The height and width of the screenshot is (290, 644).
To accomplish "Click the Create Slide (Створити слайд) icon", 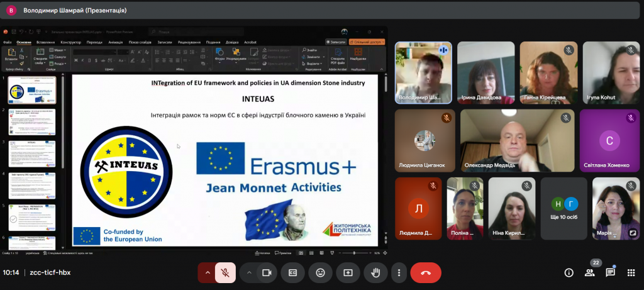I will [40, 53].
